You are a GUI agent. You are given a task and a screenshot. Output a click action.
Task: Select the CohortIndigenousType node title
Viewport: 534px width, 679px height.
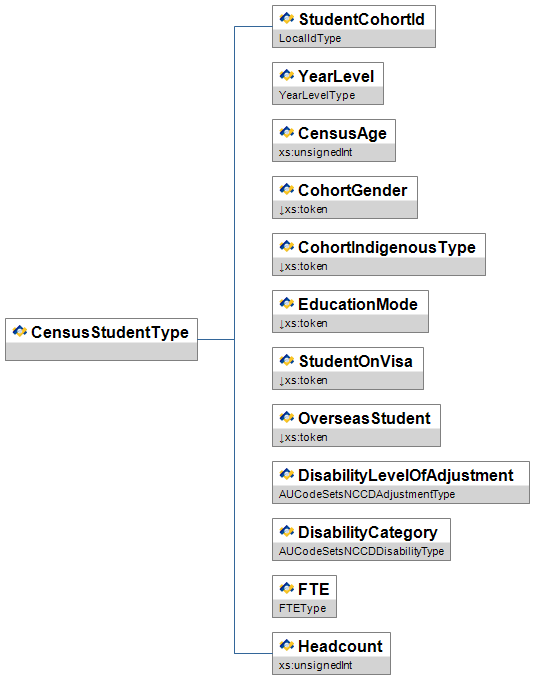coord(387,247)
